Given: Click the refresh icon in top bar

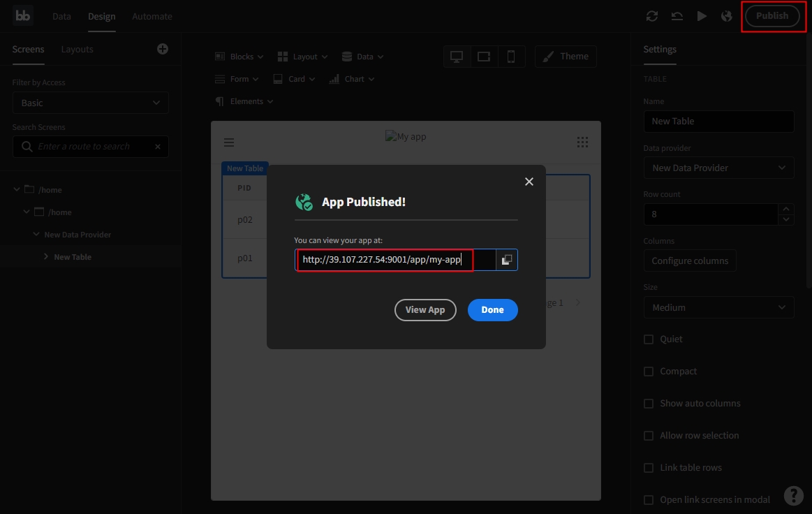Looking at the screenshot, I should [x=652, y=16].
